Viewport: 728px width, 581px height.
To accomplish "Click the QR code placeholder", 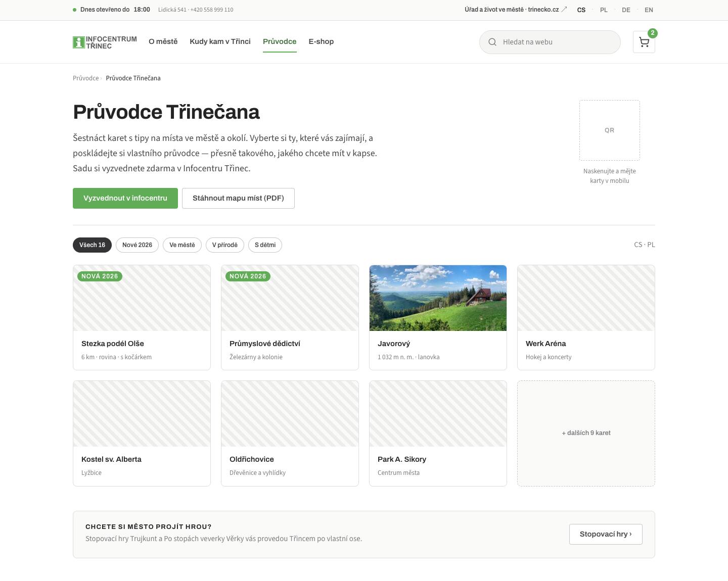I will point(609,130).
